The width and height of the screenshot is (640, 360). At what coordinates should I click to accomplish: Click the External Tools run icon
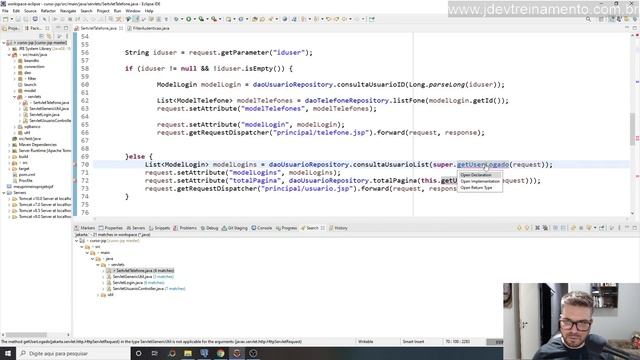213,19
